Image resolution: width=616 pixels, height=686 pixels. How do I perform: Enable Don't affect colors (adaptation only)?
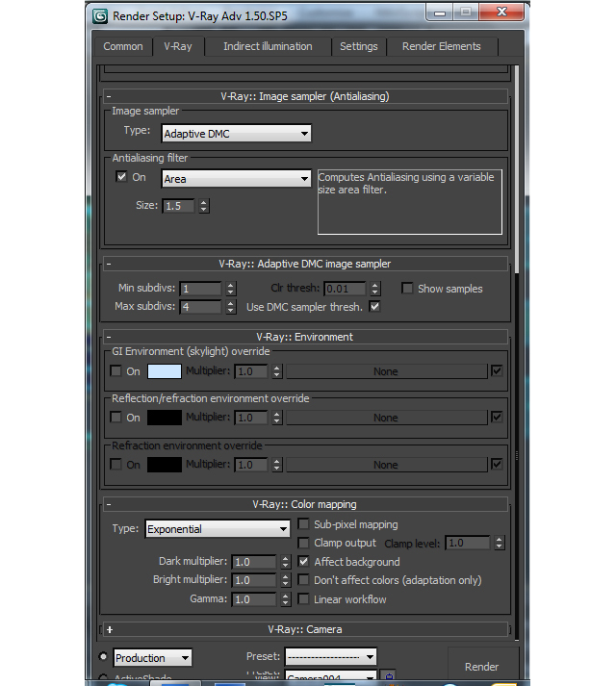click(303, 580)
